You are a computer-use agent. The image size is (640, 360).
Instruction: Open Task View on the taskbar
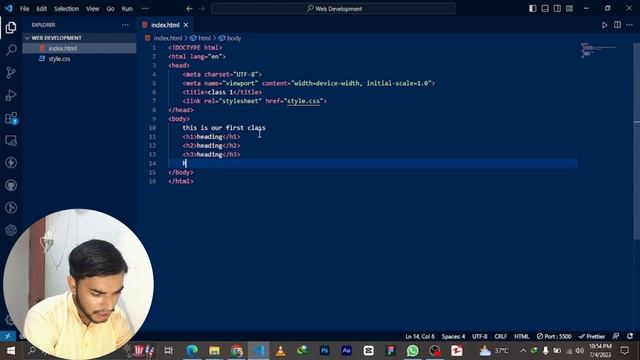tap(168, 351)
